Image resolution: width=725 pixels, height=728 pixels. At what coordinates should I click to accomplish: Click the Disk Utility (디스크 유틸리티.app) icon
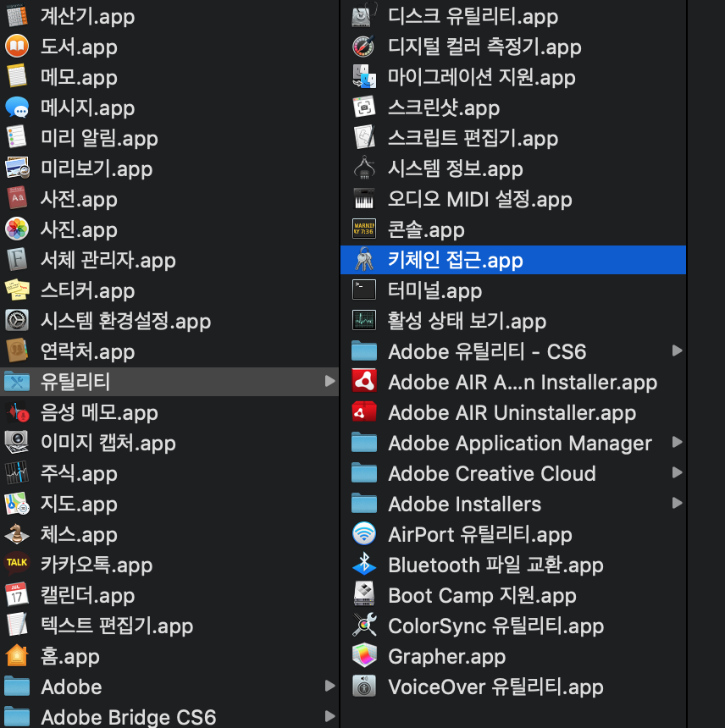click(364, 16)
